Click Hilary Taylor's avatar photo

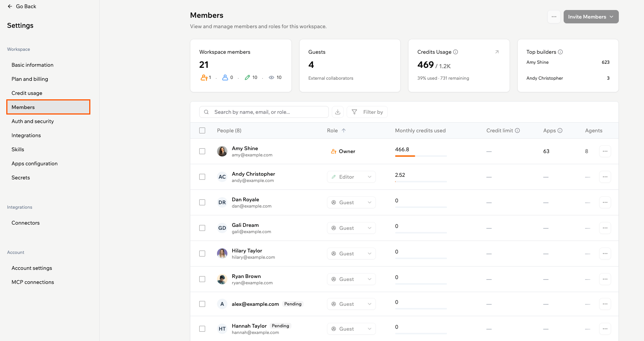pos(222,254)
